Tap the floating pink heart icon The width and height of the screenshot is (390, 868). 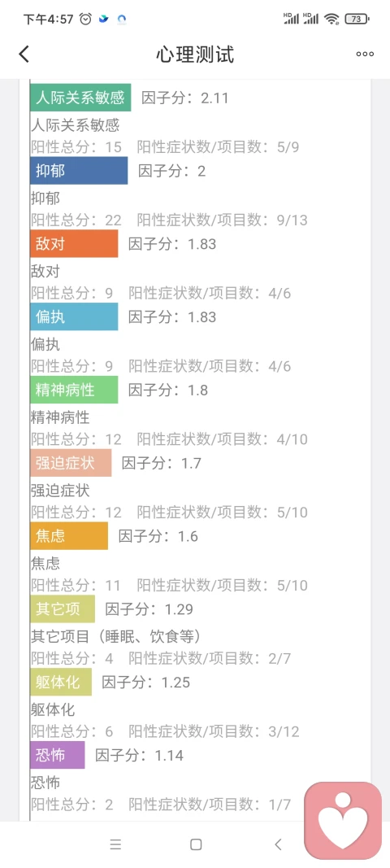(343, 821)
